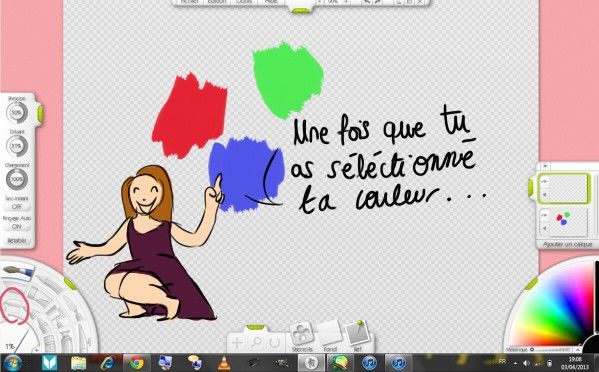Select the move canvas cross tool
The width and height of the screenshot is (599, 372).
click(x=237, y=343)
